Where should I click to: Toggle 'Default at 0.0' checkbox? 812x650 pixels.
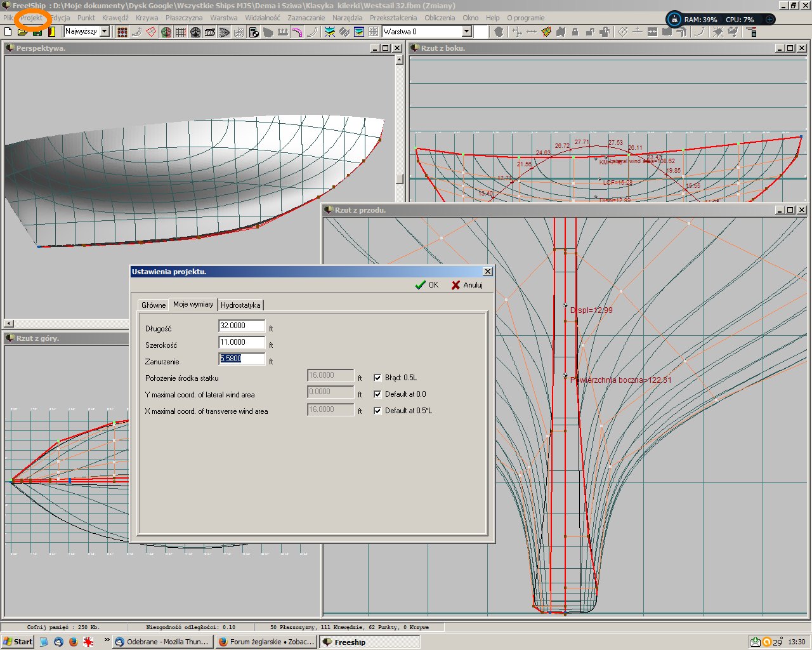pos(377,394)
